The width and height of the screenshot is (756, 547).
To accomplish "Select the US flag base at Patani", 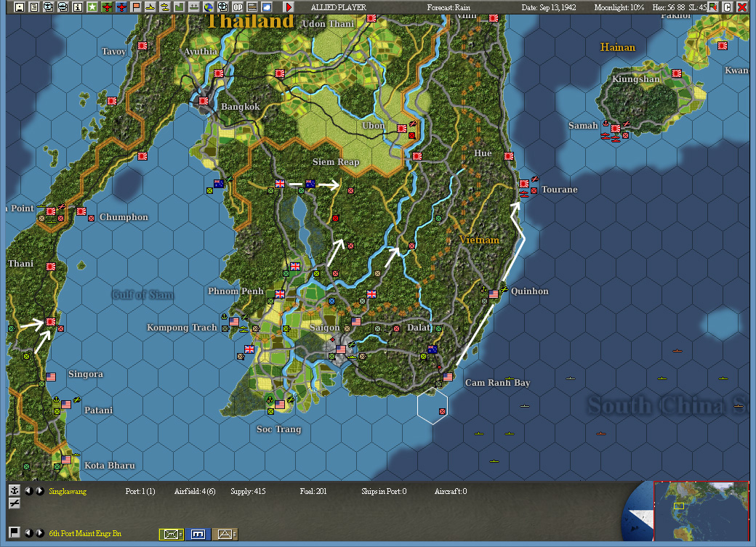I will (x=66, y=404).
